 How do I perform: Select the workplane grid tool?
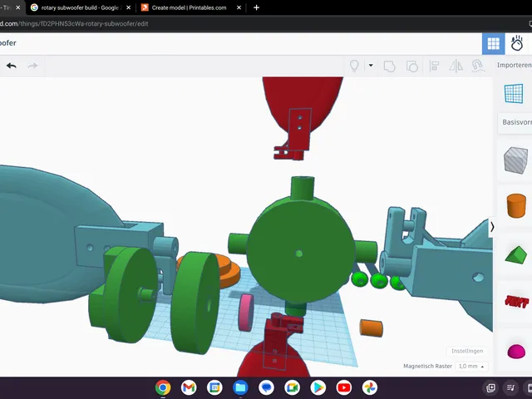pyautogui.click(x=514, y=93)
